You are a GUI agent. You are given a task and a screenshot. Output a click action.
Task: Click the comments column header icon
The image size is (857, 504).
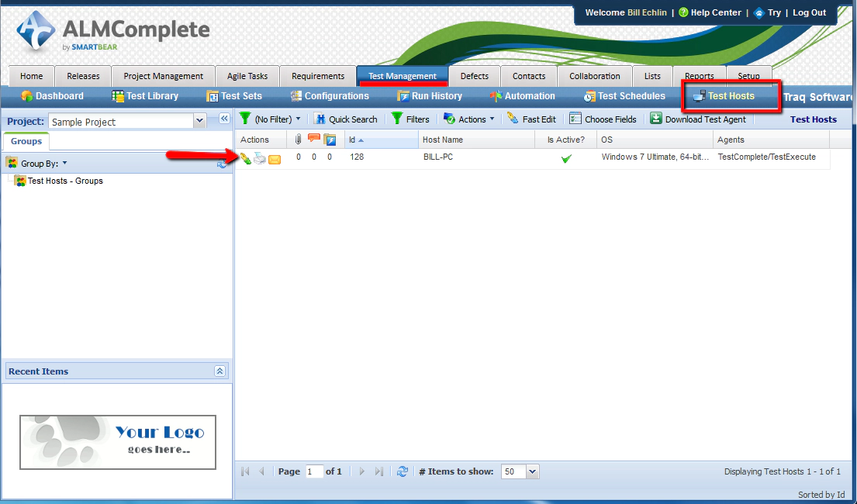314,139
